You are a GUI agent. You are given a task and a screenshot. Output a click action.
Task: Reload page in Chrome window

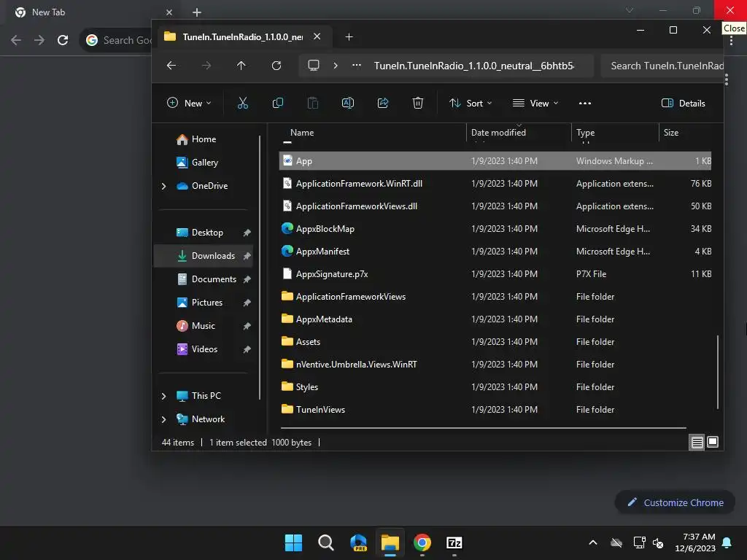pyautogui.click(x=63, y=40)
